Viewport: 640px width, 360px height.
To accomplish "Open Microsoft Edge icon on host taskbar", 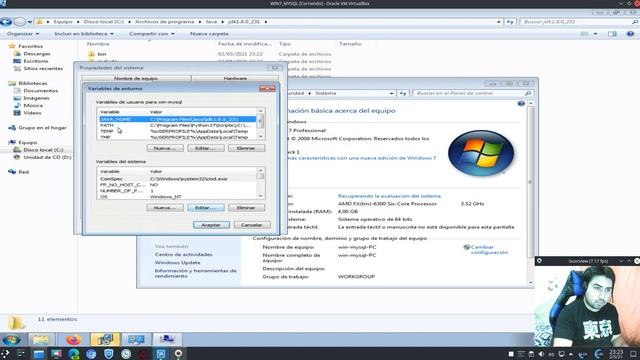I will (x=74, y=354).
